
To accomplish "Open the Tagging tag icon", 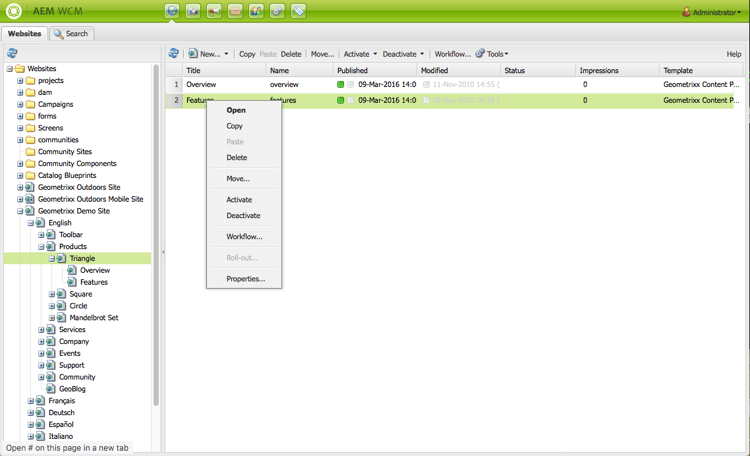I will point(298,11).
